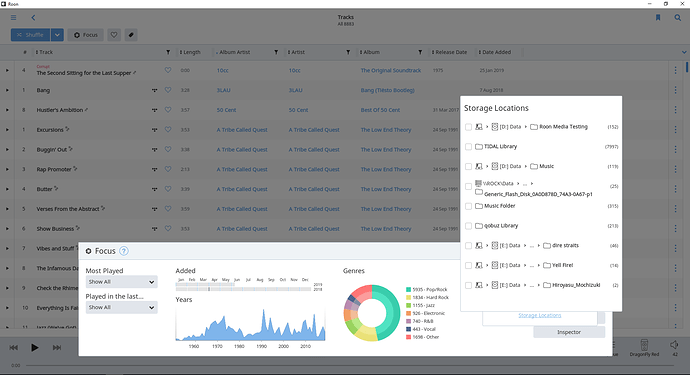Sort by the Release Date column header
Image resolution: width=690 pixels, height=375 pixels.
[450, 52]
